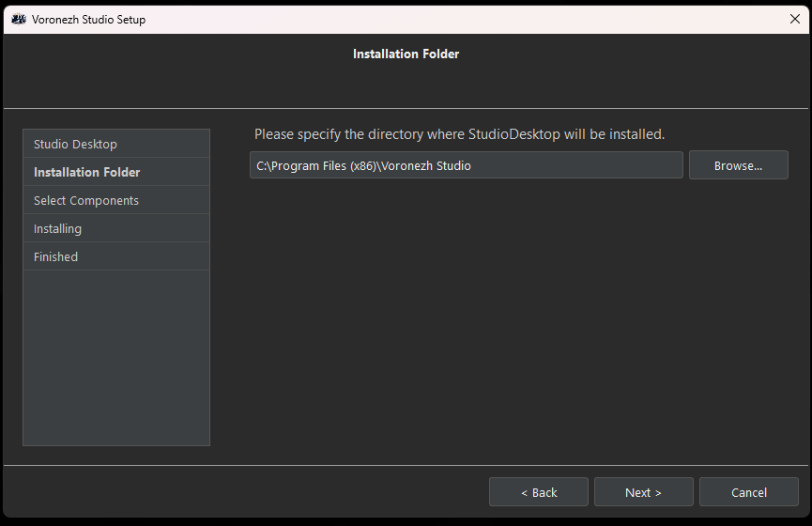Return to previous page with Back

coord(539,492)
